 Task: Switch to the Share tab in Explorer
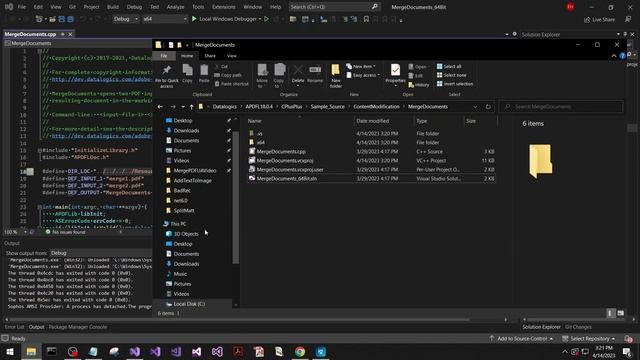pyautogui.click(x=210, y=56)
